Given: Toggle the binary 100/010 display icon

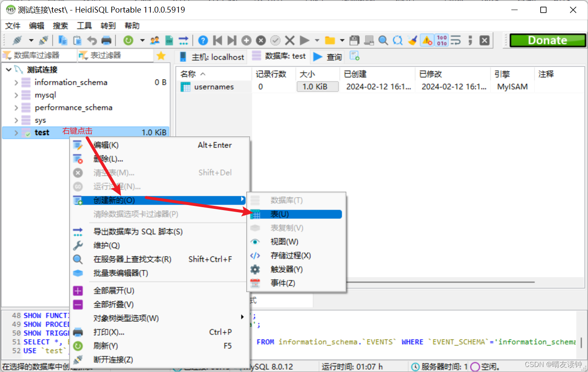Looking at the screenshot, I should coord(442,40).
